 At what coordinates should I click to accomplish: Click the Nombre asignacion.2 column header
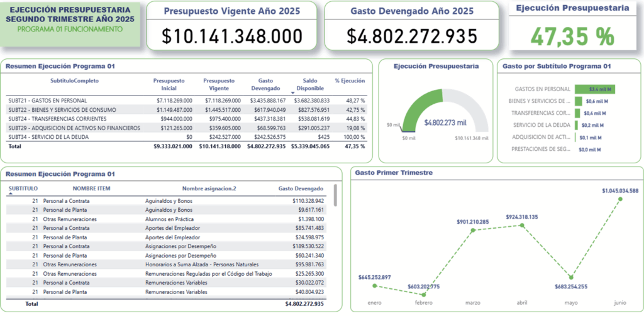click(209, 188)
